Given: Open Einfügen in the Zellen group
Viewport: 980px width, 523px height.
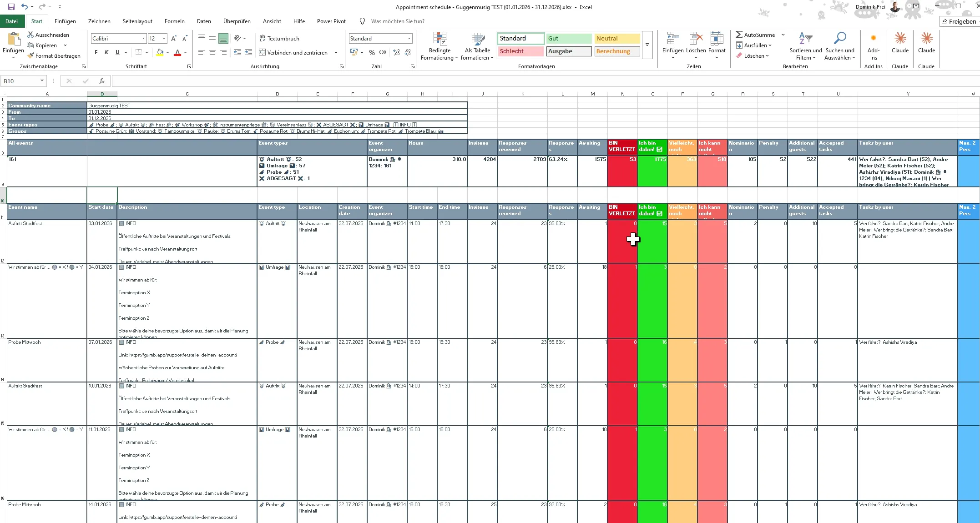Looking at the screenshot, I should (673, 46).
